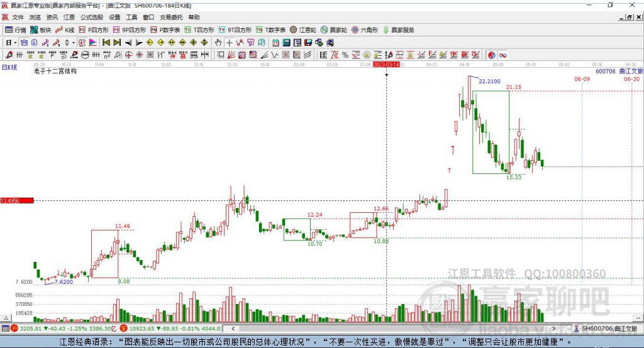Click the 15.33 low price label
The image size is (644, 348).
(x=514, y=177)
